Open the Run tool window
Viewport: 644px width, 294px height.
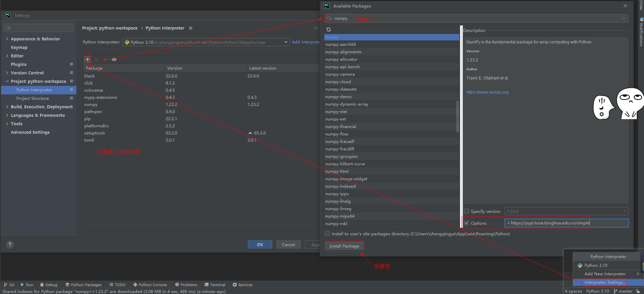click(x=27, y=284)
